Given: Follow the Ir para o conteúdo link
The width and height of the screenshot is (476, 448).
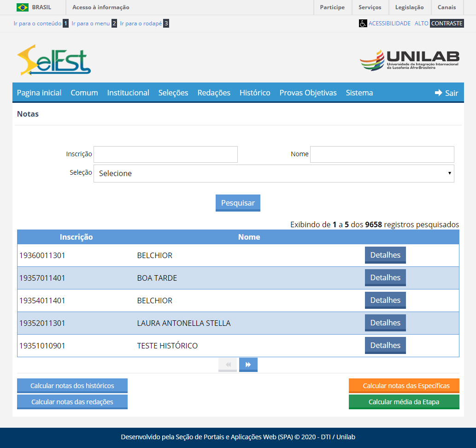Looking at the screenshot, I should (37, 23).
